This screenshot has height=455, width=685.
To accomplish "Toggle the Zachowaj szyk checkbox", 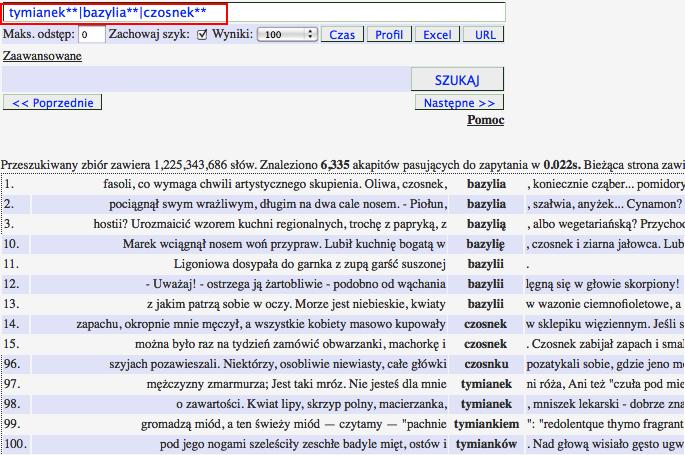I will pos(202,34).
